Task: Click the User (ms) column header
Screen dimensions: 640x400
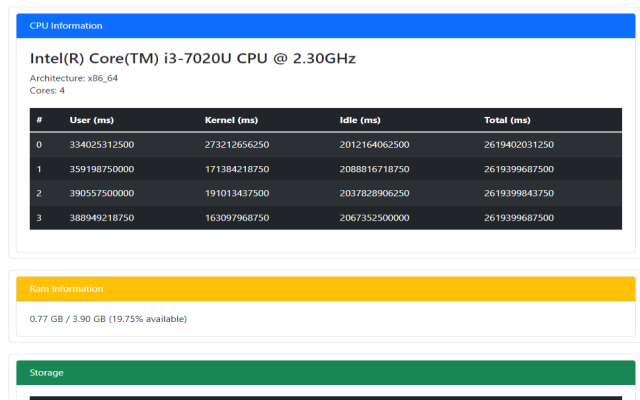Action: [91, 120]
